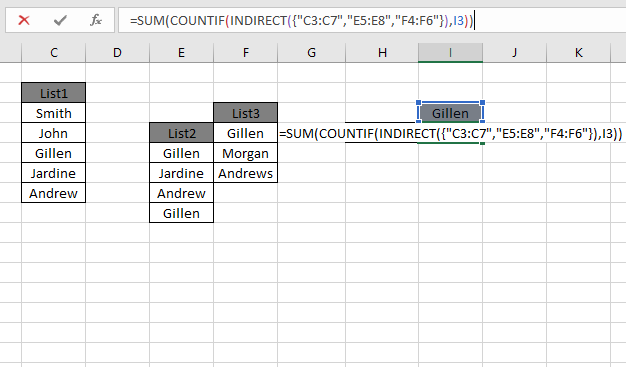Select column E header
The width and height of the screenshot is (626, 367).
point(181,53)
